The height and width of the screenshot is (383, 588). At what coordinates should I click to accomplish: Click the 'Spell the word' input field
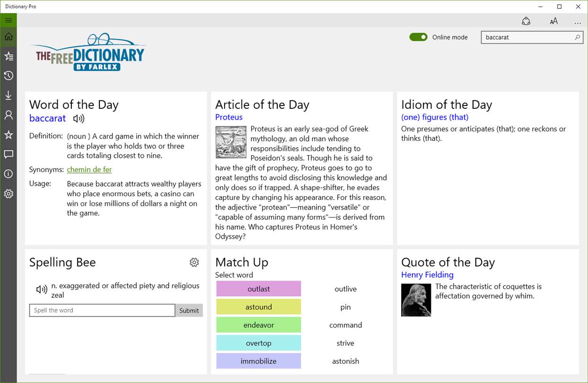coord(102,311)
